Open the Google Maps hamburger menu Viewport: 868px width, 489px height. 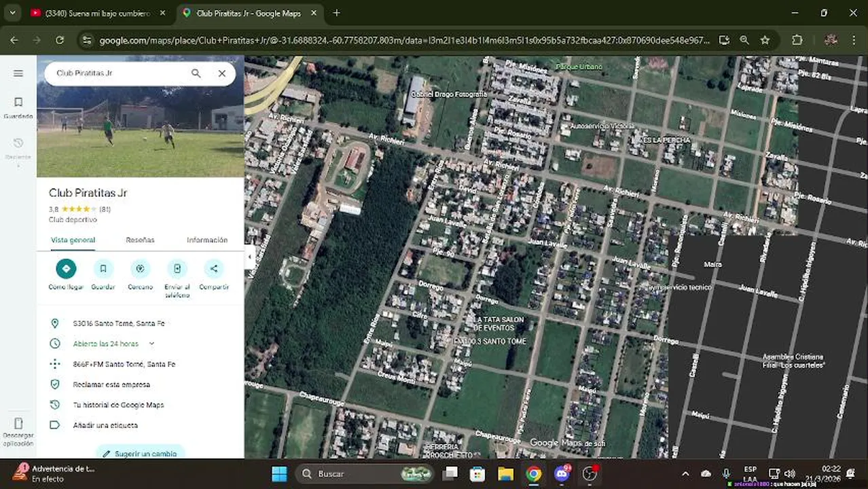pyautogui.click(x=18, y=73)
